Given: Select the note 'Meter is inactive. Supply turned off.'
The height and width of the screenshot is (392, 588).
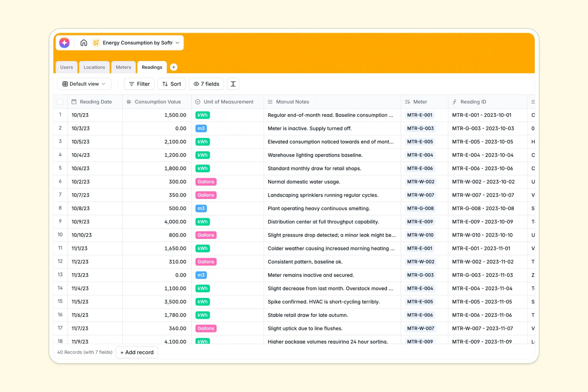Looking at the screenshot, I should click(332, 128).
